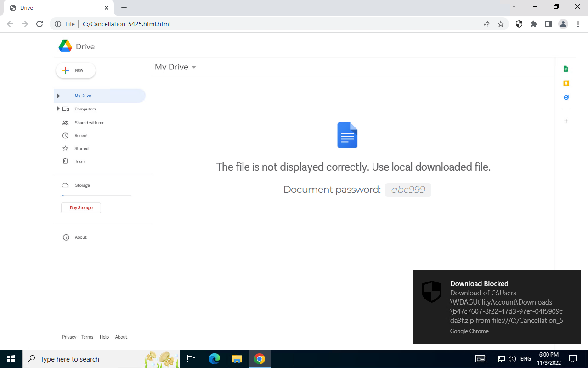Select My Drive in the sidebar menu
Viewport: 588px width, 368px height.
pyautogui.click(x=83, y=95)
